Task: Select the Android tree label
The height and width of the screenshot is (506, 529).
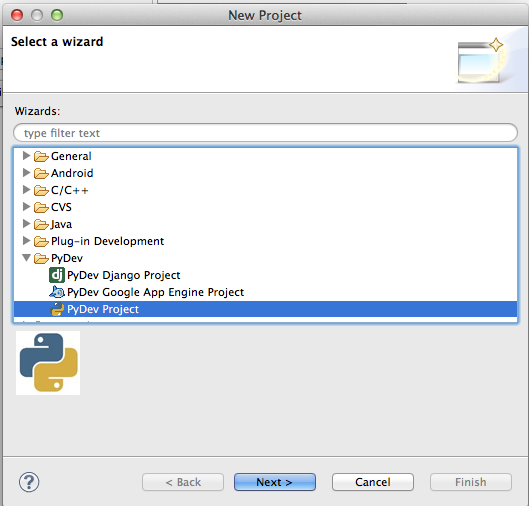Action: 72,173
